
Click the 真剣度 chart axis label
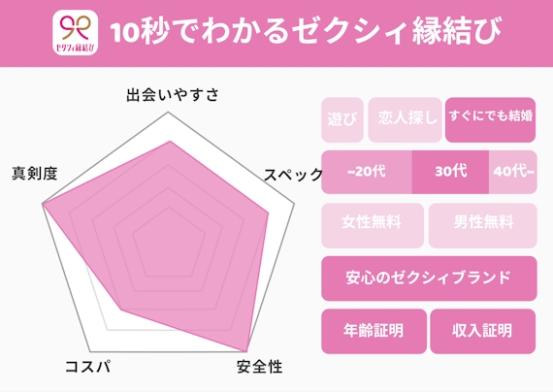point(35,174)
